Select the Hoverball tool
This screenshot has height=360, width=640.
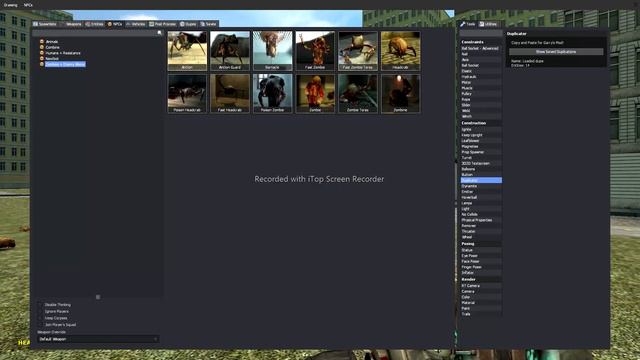(x=481, y=198)
